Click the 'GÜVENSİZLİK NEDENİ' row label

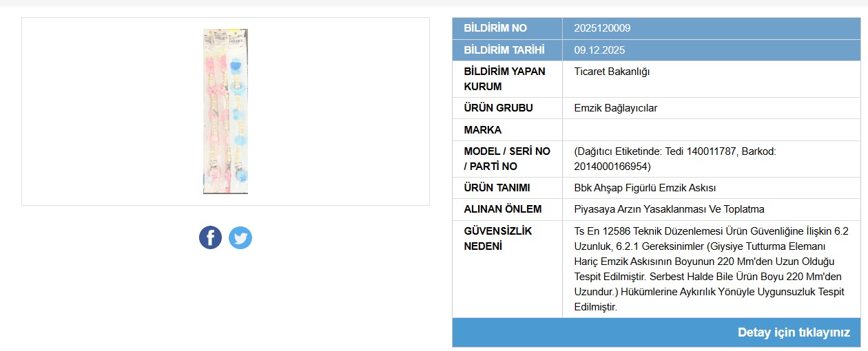(x=498, y=238)
